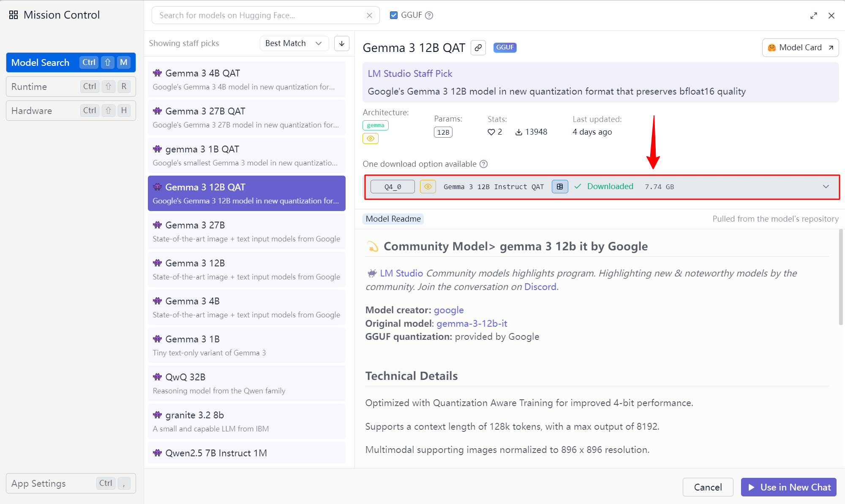Viewport: 845px width, 504px height.
Task: Click the clear search X icon
Action: point(369,16)
